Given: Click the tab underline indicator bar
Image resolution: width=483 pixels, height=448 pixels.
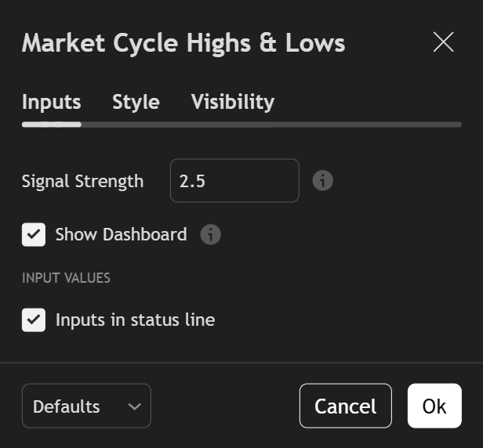Looking at the screenshot, I should 51,124.
